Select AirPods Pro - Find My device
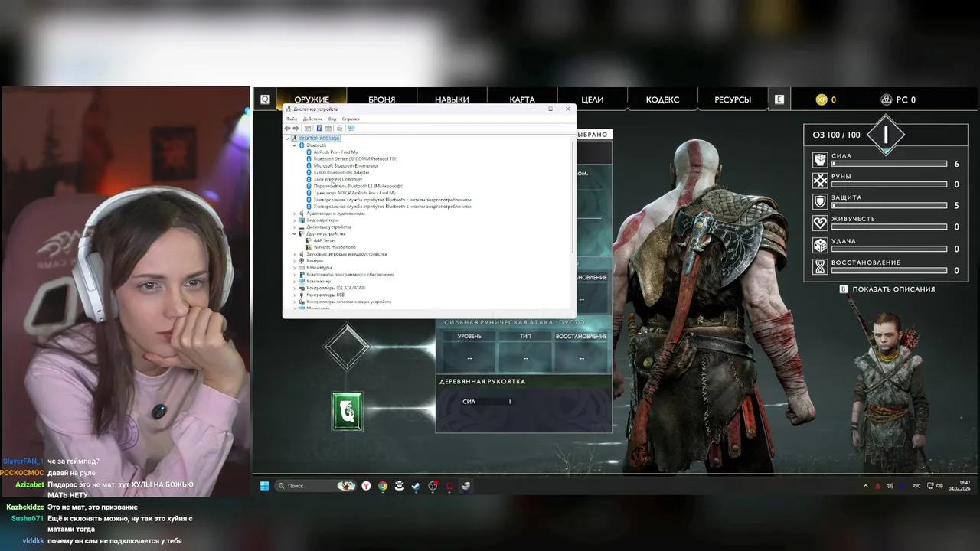Viewport: 980px width, 551px height. [335, 152]
